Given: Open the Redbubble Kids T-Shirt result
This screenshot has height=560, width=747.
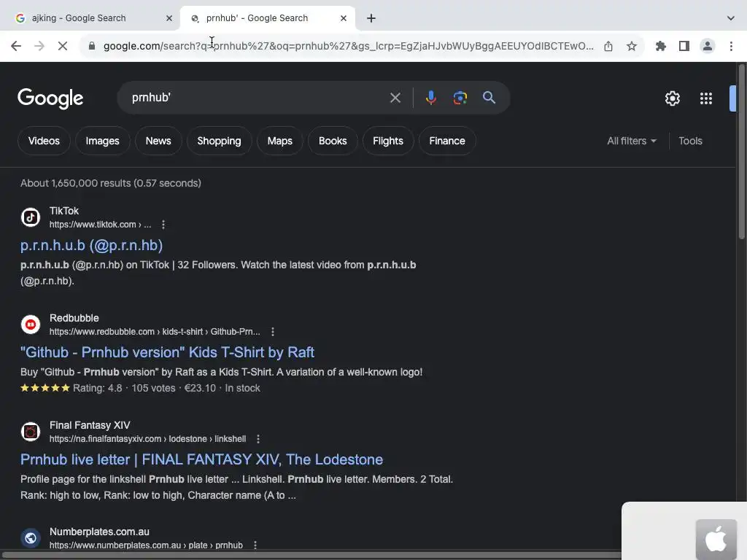Looking at the screenshot, I should (167, 352).
